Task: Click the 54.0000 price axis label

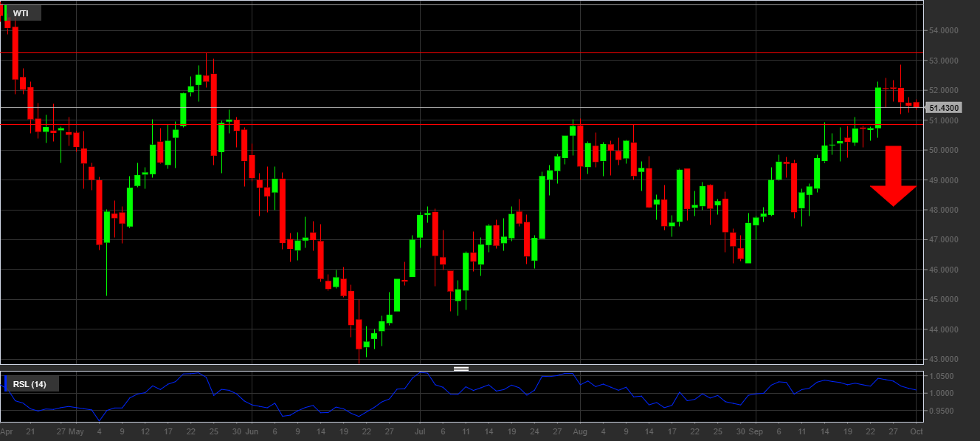Action: [x=945, y=31]
